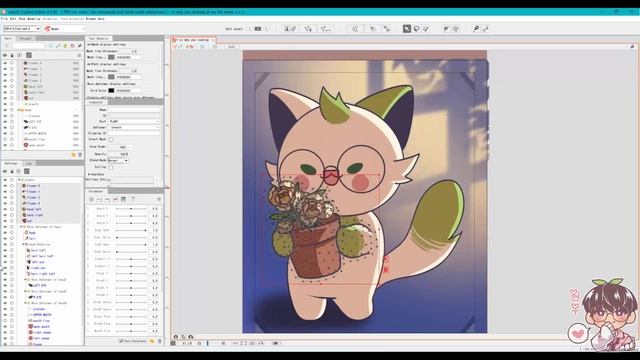
Task: Open the File menu
Action: (x=4, y=19)
